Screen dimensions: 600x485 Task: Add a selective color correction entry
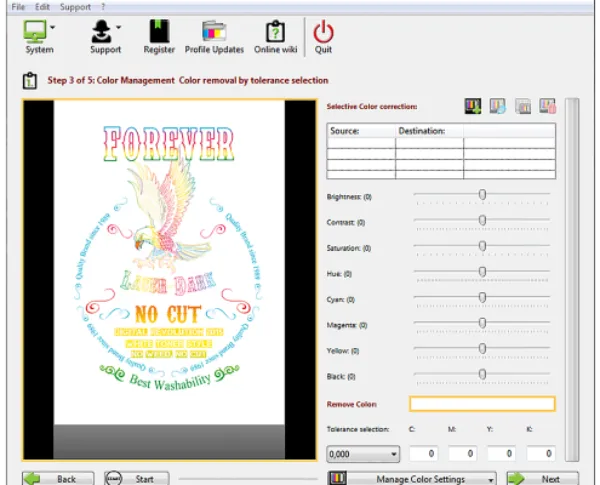[x=473, y=106]
